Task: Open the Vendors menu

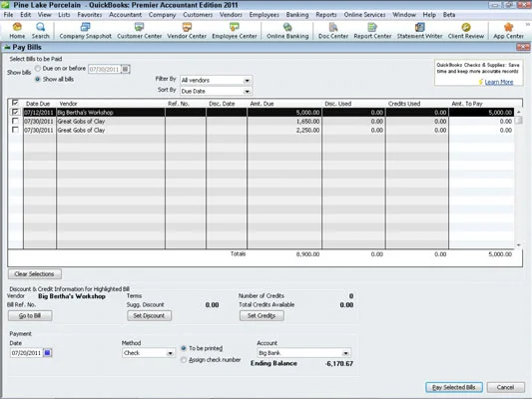Action: click(231, 15)
